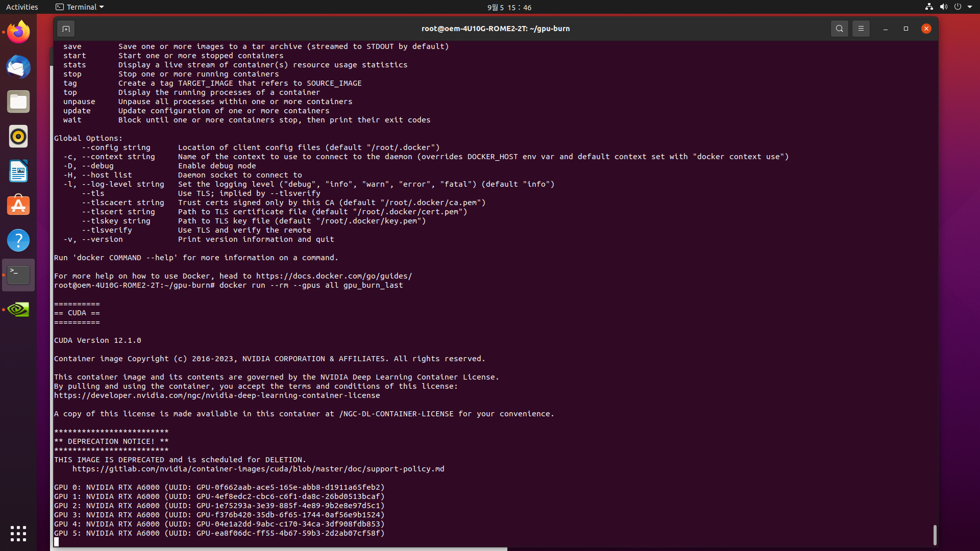The image size is (980, 551).
Task: Open the power icon in top bar
Action: click(958, 7)
